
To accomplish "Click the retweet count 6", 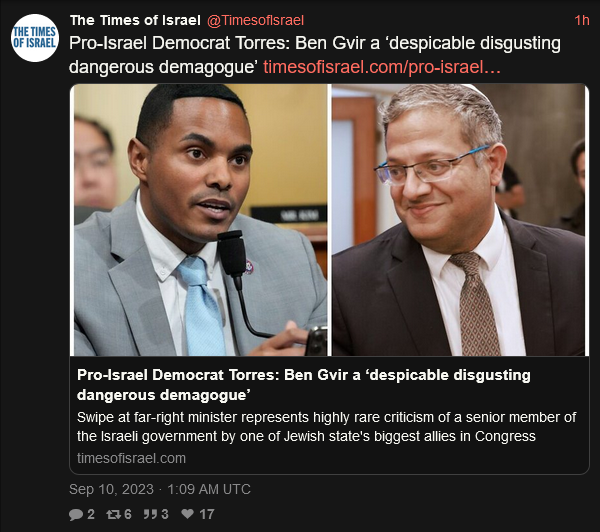I will [128, 514].
